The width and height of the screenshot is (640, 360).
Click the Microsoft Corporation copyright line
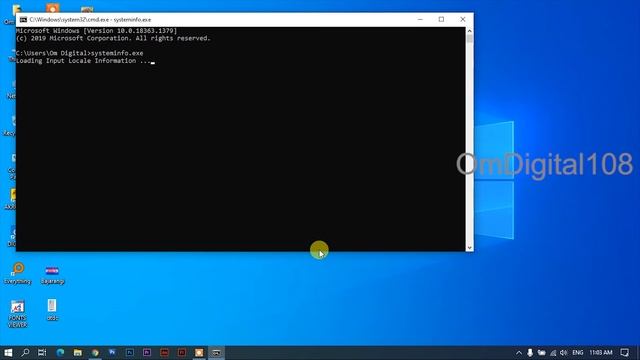click(113, 38)
